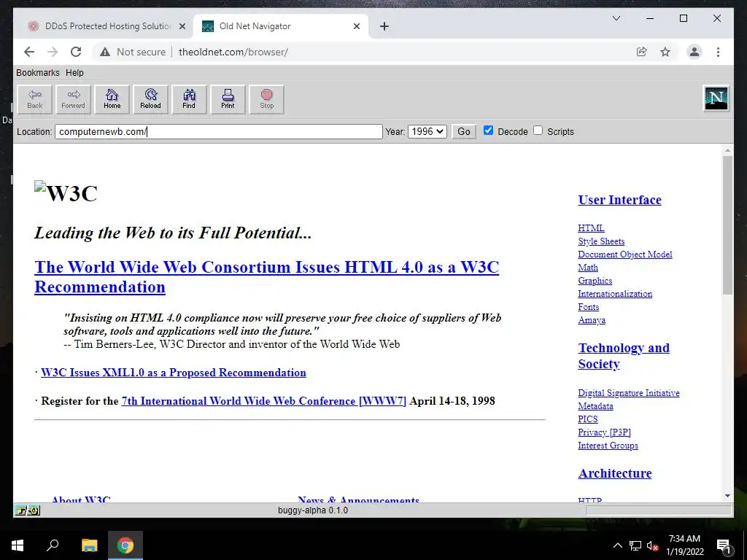
Task: Click the Navigator Back toolbar button
Action: pyautogui.click(x=35, y=99)
